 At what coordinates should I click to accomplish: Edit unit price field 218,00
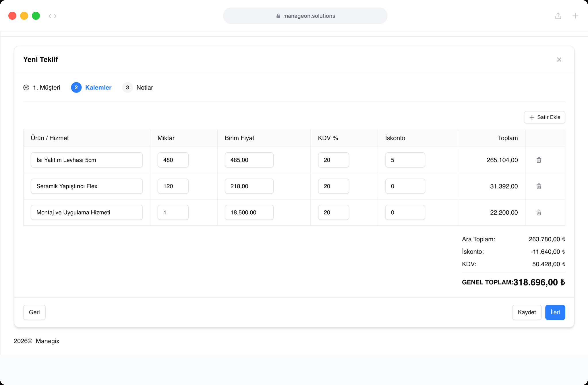point(249,186)
